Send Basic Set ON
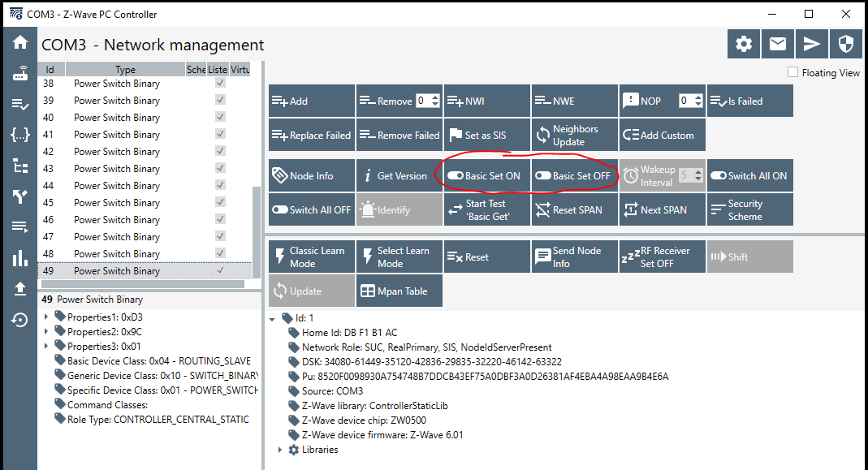The height and width of the screenshot is (470, 868). [x=487, y=175]
